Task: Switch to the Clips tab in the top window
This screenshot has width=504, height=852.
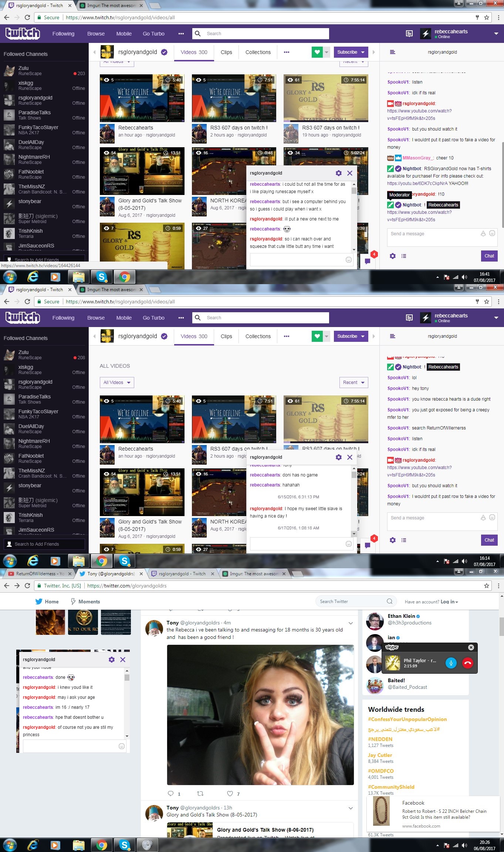Action: pos(226,52)
